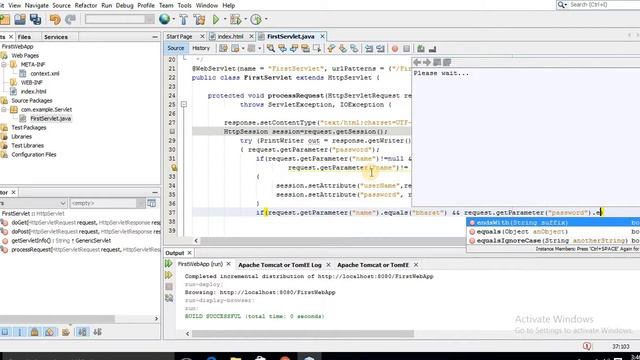Toggle Sort by Name in Navigator
The width and height of the screenshot is (640, 360).
coord(82,332)
